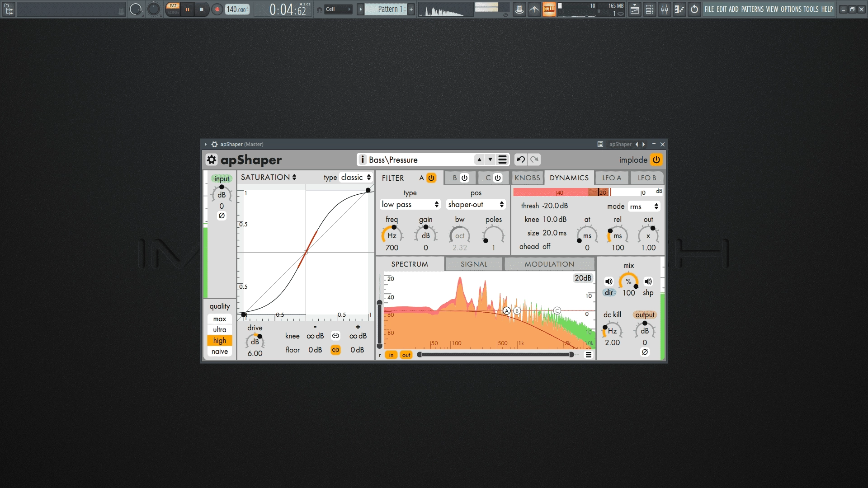
Task: Open apShaper settings gear icon
Action: [x=212, y=160]
